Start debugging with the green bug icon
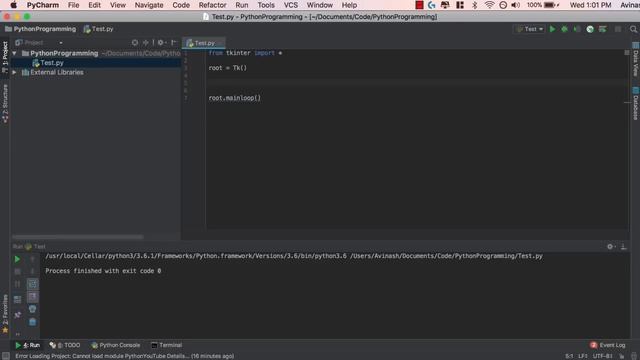640x360 pixels. (564, 29)
